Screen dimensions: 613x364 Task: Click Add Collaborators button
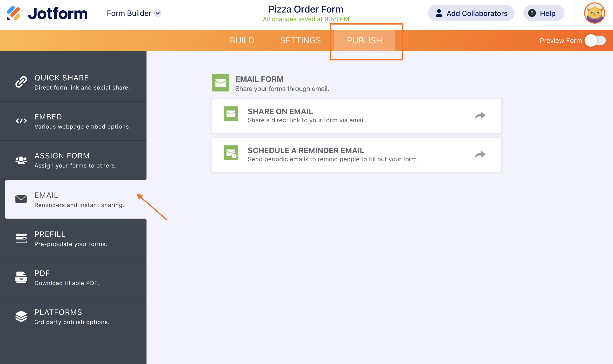pyautogui.click(x=471, y=13)
